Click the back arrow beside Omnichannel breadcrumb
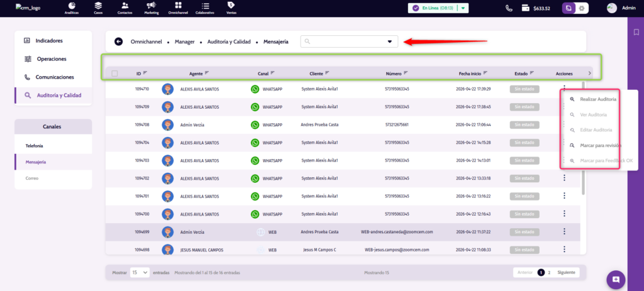 118,41
